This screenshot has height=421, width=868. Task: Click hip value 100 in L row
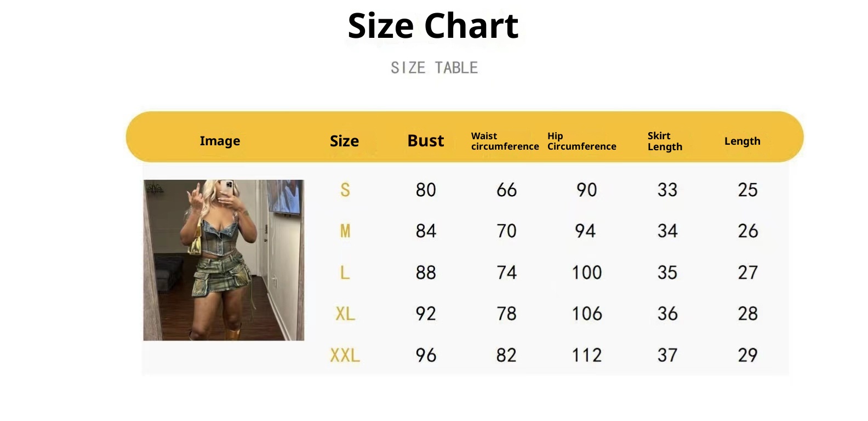(586, 272)
